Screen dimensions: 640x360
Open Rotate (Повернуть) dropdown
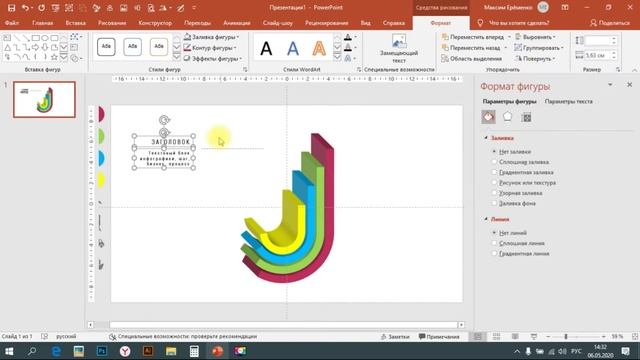click(x=535, y=58)
